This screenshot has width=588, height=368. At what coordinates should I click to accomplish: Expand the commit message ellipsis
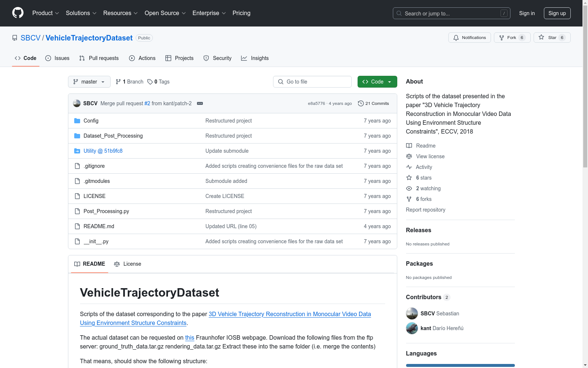click(200, 103)
